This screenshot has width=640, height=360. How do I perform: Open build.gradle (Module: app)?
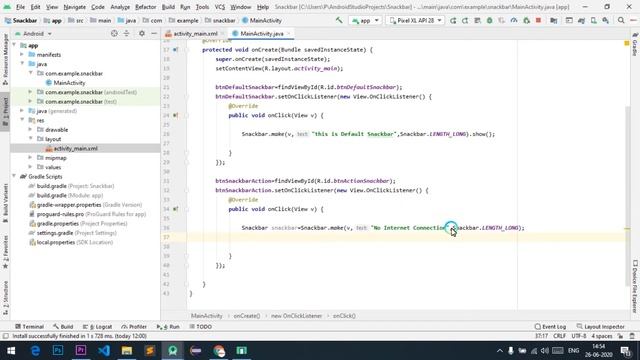point(66,196)
